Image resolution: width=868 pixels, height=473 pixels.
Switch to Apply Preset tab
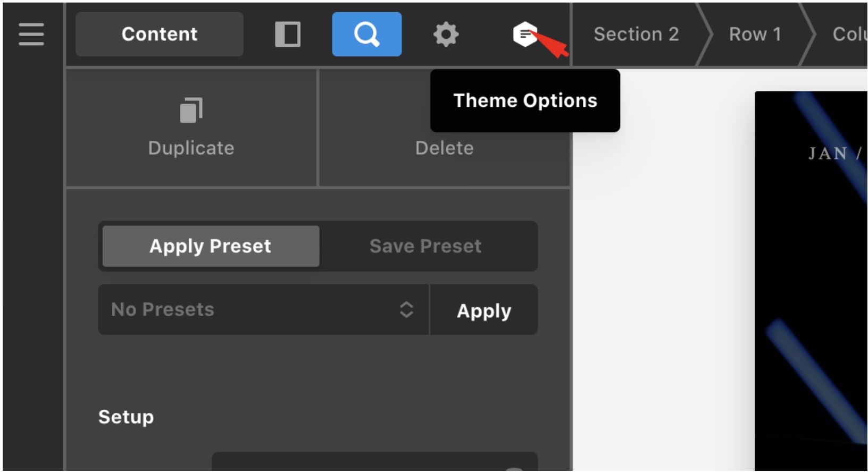coord(211,246)
